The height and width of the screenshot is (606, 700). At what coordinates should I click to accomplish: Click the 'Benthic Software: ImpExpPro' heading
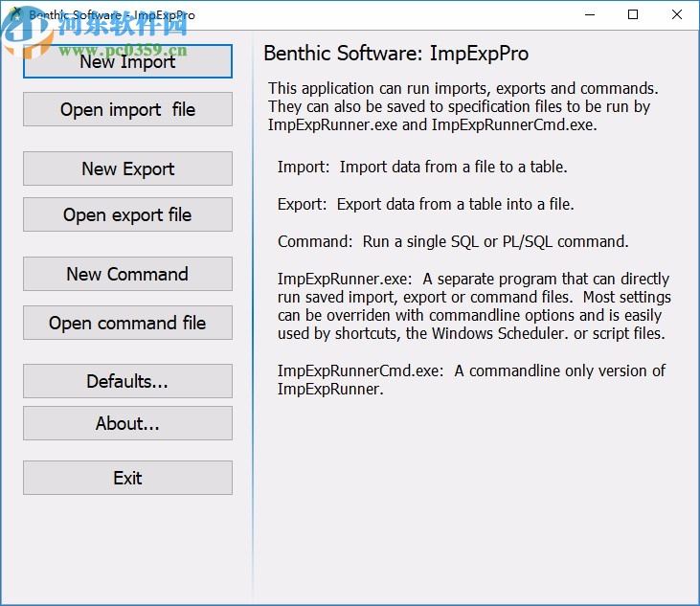(396, 54)
